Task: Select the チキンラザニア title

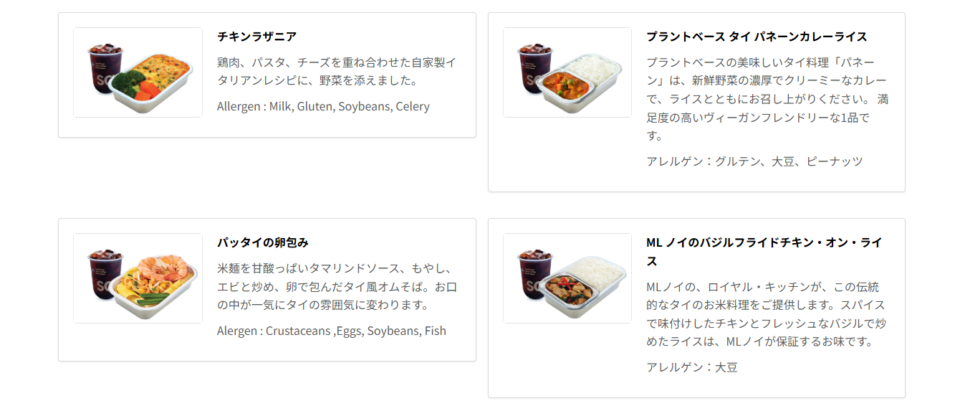Action: [257, 36]
